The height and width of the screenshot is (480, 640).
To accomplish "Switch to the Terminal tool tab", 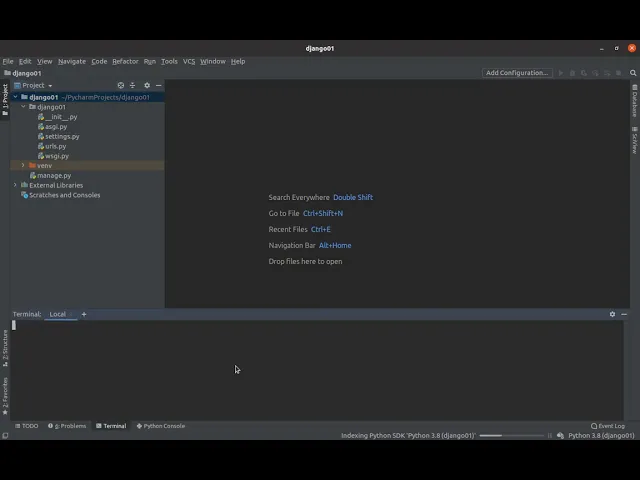I will (111, 426).
